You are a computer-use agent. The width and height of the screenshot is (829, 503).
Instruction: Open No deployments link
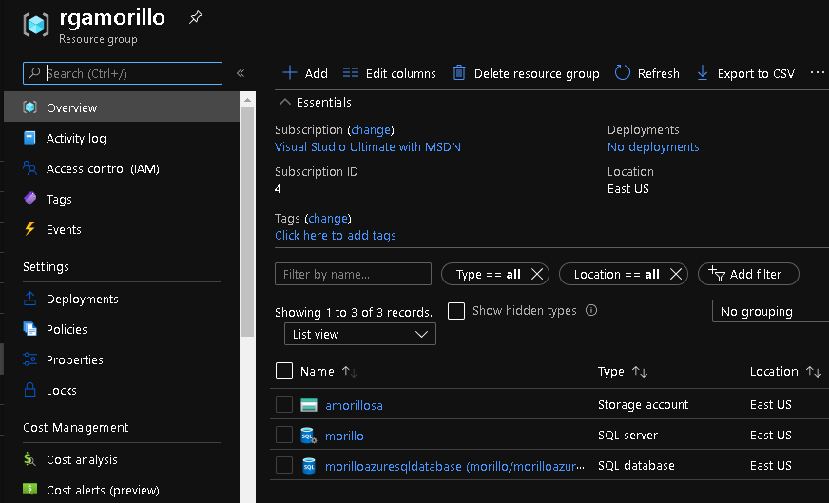tap(653, 147)
